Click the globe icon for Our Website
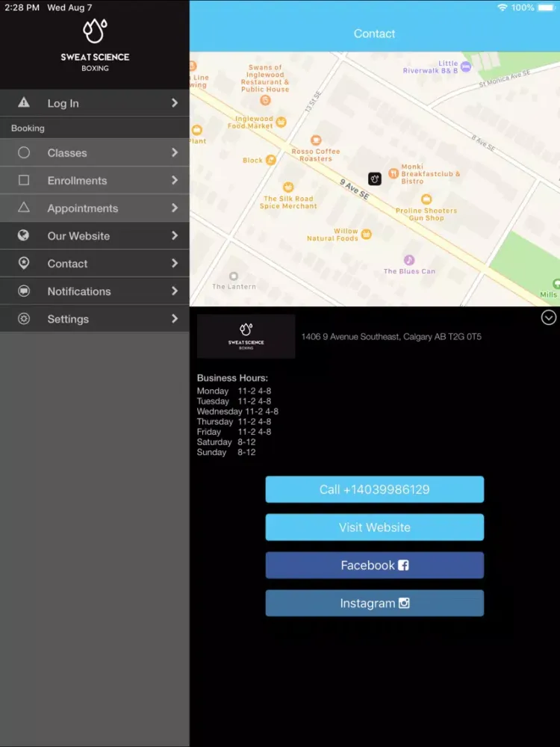 (23, 235)
